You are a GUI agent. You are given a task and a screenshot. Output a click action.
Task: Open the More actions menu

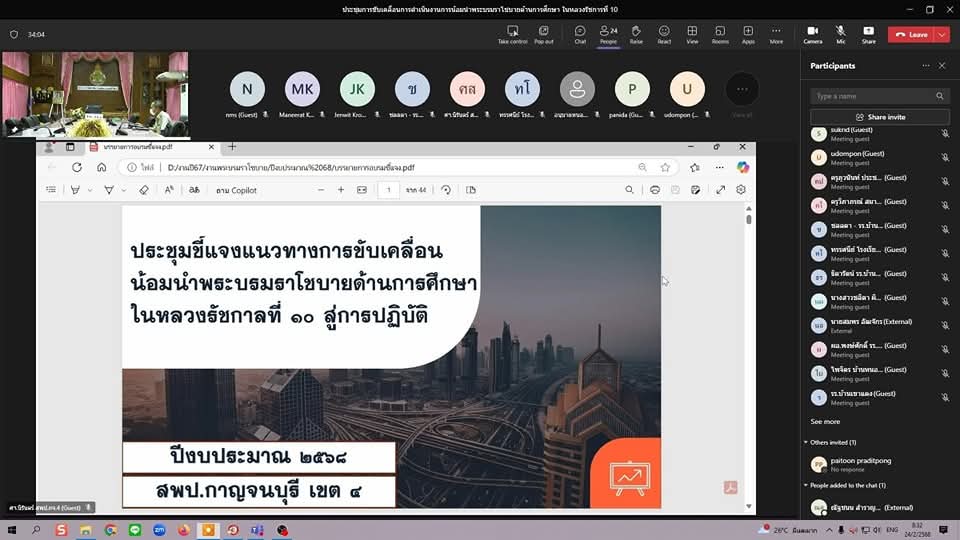pyautogui.click(x=776, y=34)
